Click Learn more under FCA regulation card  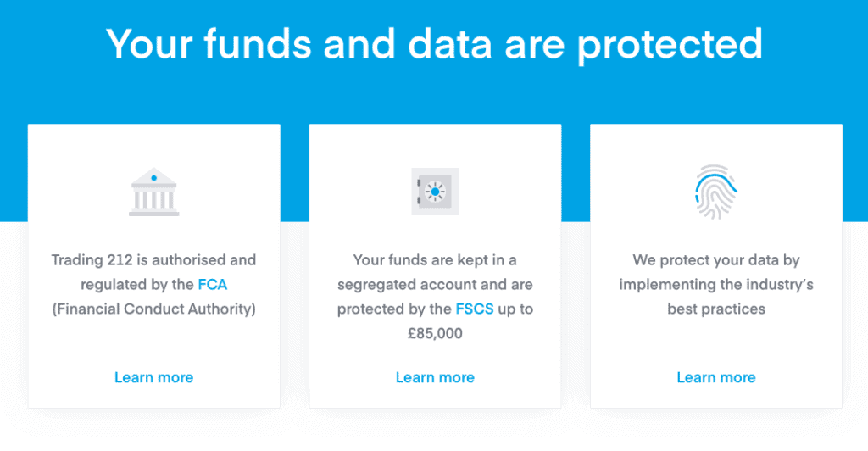(154, 377)
